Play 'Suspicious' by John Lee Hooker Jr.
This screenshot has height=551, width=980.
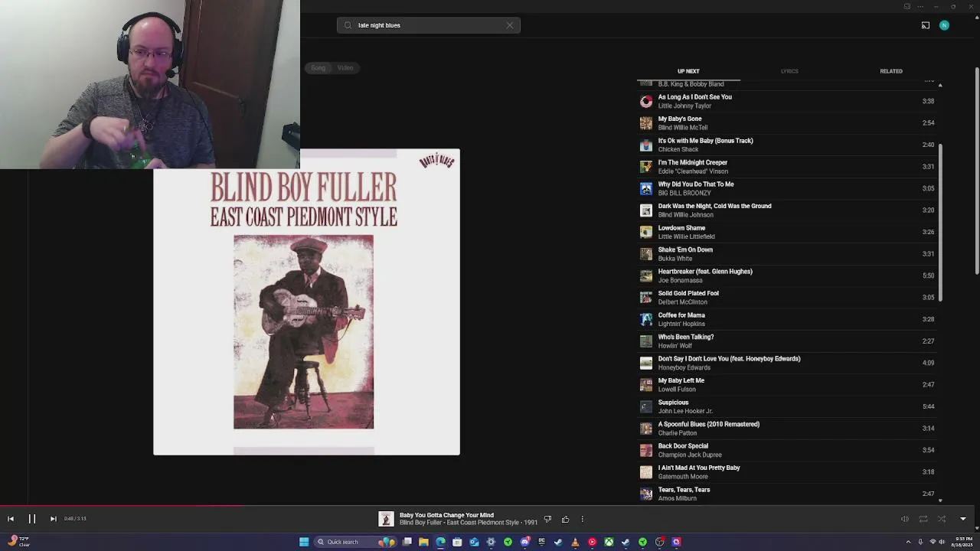[x=787, y=406]
